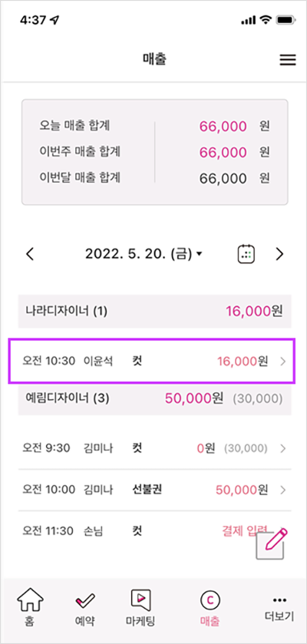Select the 나라디자이너 (1) header row
This screenshot has height=644, width=307.
155,311
